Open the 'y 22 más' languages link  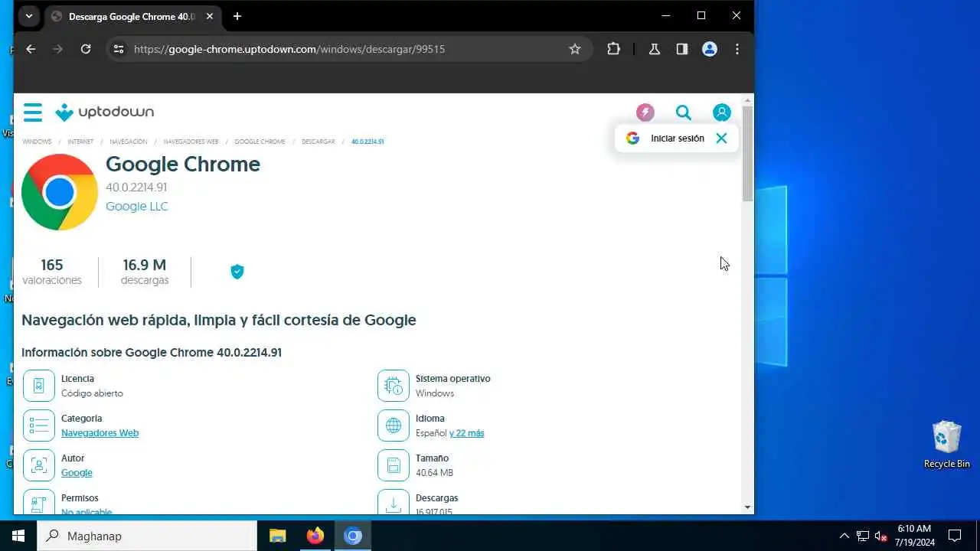click(x=467, y=433)
